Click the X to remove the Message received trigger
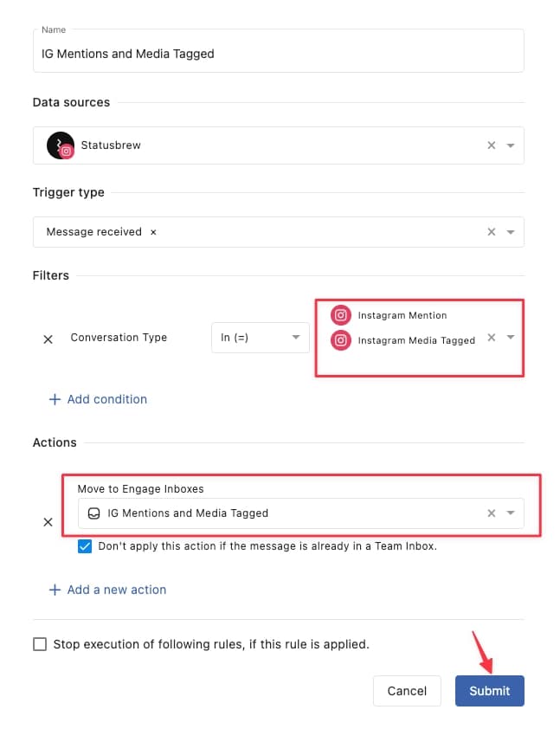 tap(153, 231)
